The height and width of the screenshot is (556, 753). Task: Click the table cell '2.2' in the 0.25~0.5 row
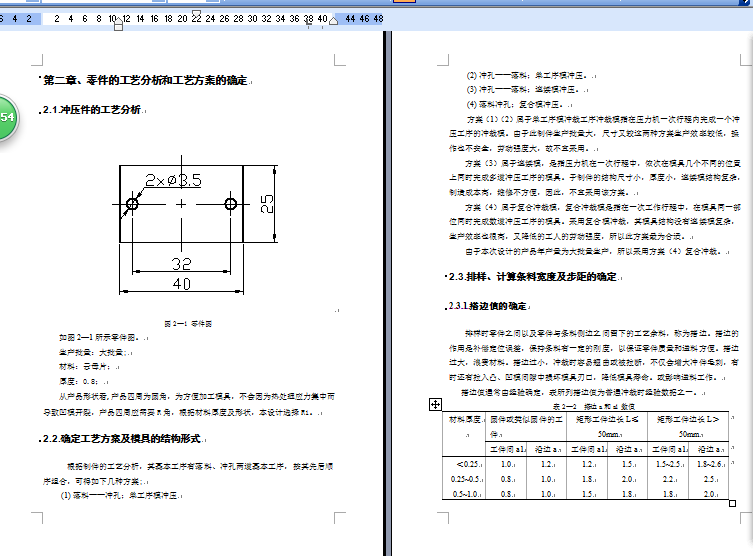[667, 479]
